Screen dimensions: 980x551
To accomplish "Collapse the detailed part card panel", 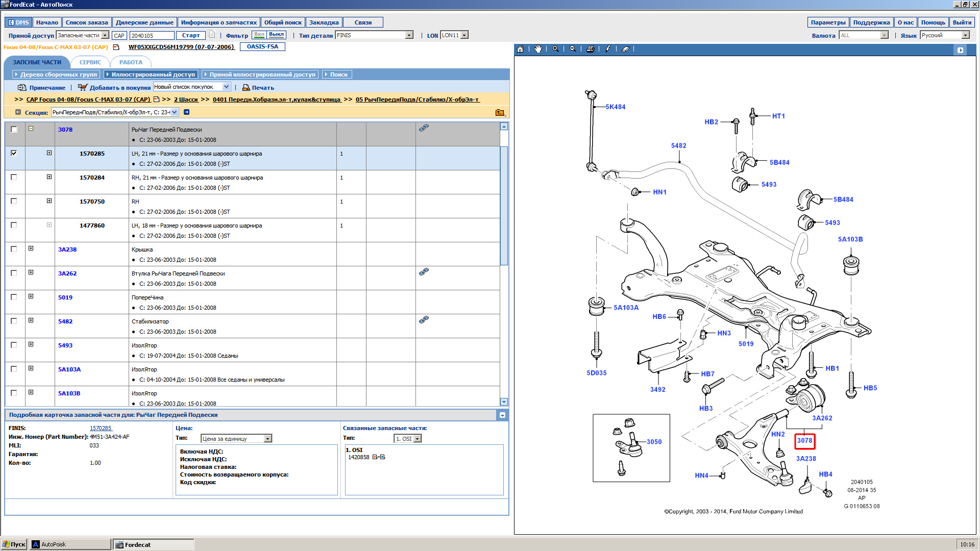I will [x=502, y=415].
